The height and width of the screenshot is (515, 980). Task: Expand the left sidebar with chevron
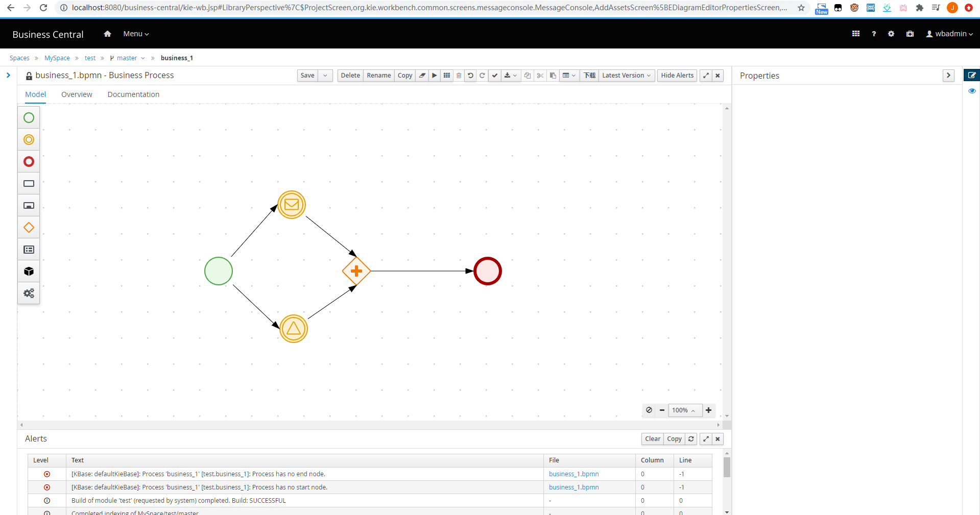coord(8,76)
